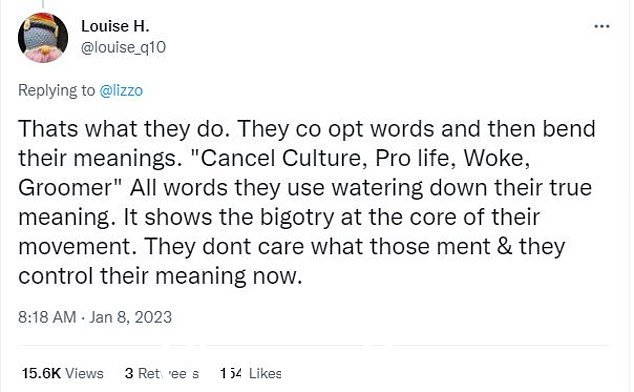Open the Likes list
The width and height of the screenshot is (634, 392).
(x=251, y=373)
